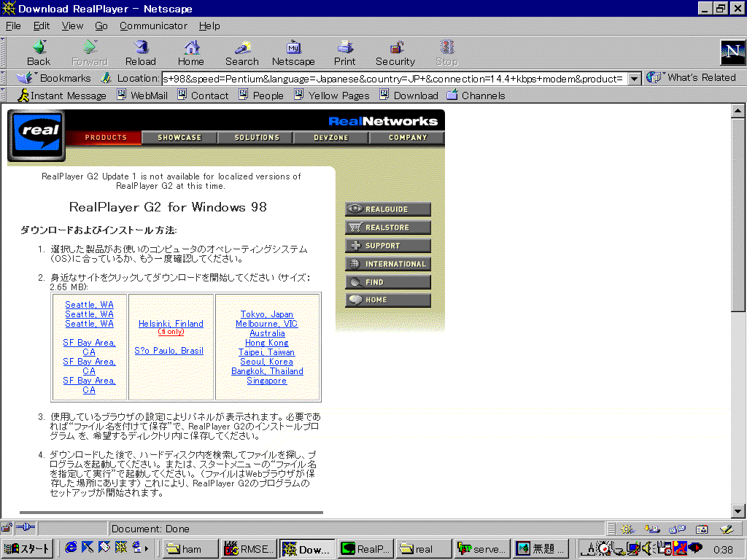
Task: Open the Help menu
Action: point(209,26)
